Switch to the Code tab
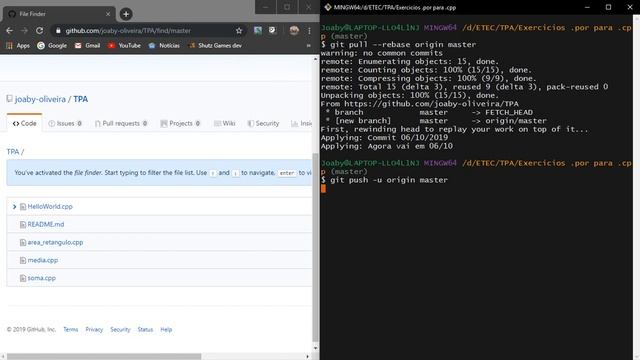This screenshot has width=640, height=360. [24, 123]
